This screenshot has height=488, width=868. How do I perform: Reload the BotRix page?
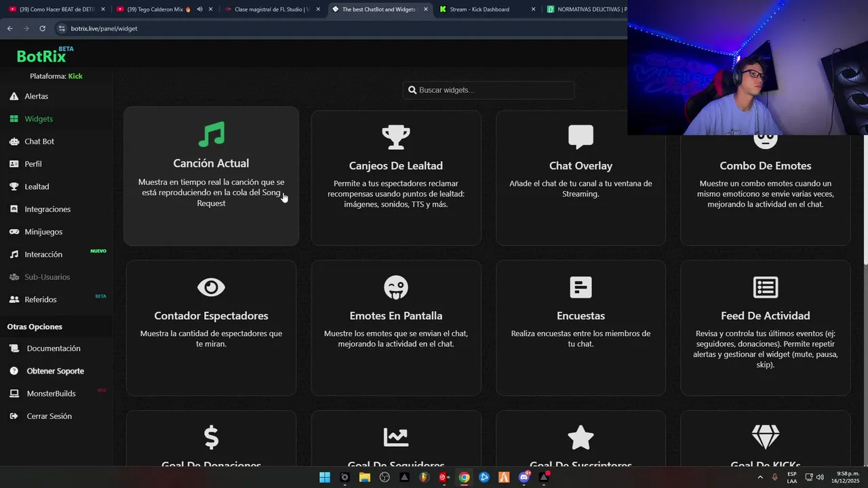pyautogui.click(x=42, y=28)
